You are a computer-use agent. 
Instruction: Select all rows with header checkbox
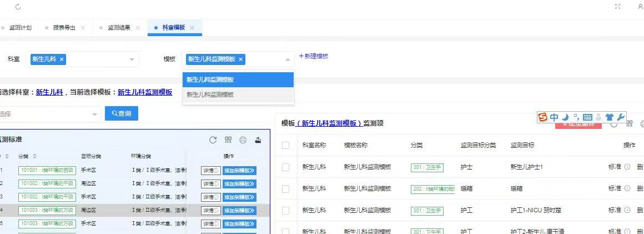coord(285,145)
